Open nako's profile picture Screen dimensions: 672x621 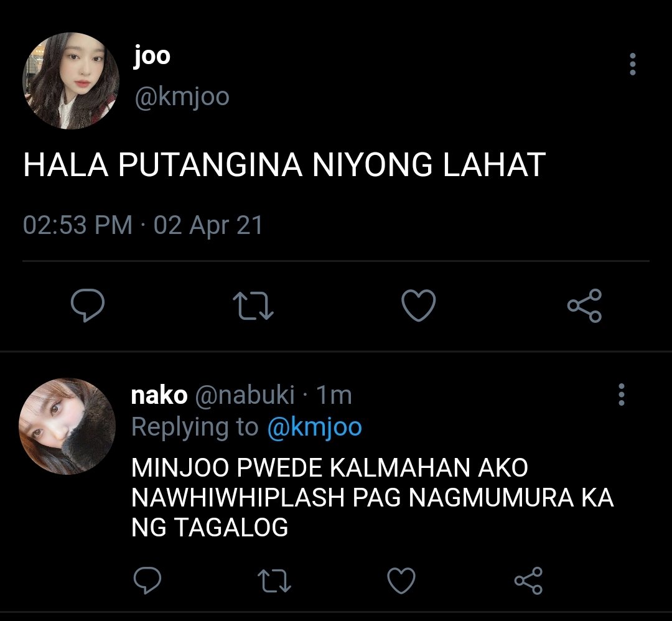[x=67, y=426]
